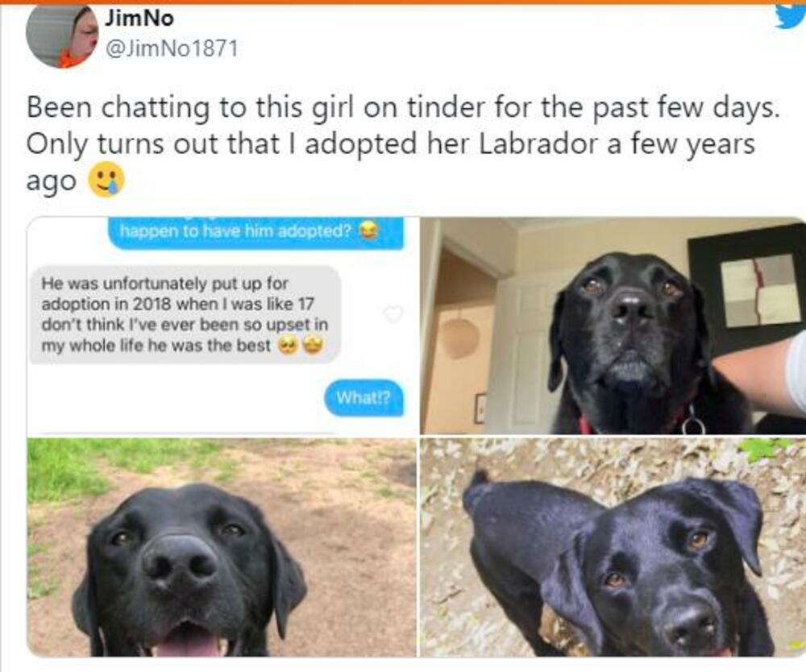Image resolution: width=806 pixels, height=672 pixels.
Task: Click the 'What!?' blue chat bubble
Action: [364, 397]
